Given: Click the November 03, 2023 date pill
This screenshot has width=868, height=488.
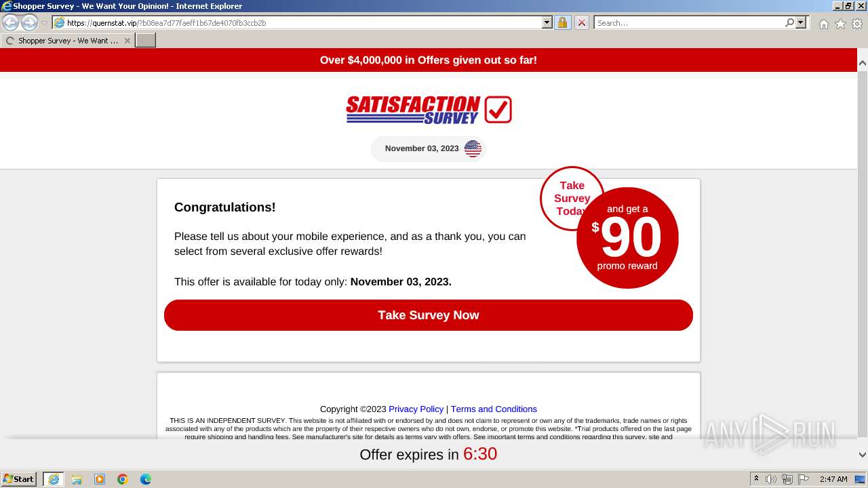Looking at the screenshot, I should [x=429, y=148].
